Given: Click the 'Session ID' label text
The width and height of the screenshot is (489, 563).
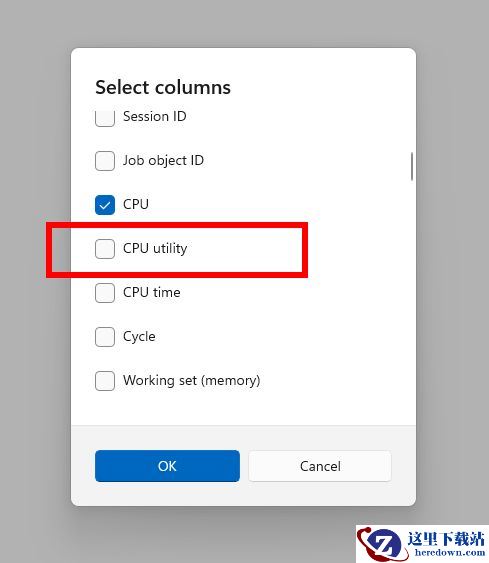Looking at the screenshot, I should coord(155,116).
